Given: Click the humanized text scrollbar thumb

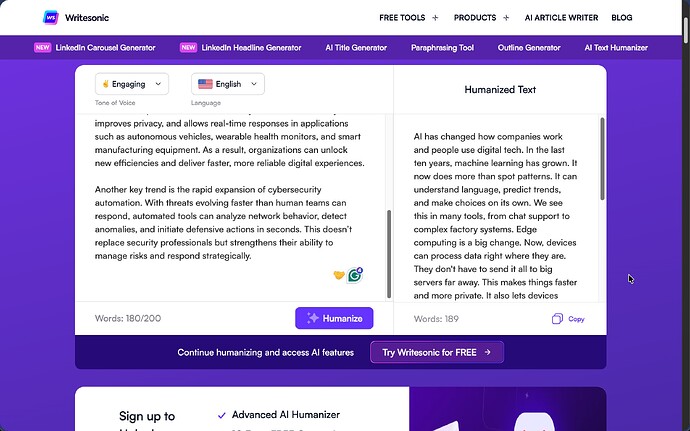Looking at the screenshot, I should [x=602, y=158].
